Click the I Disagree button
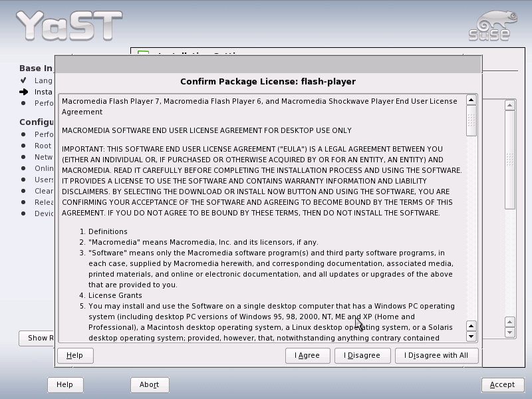The image size is (532, 399). click(x=362, y=356)
